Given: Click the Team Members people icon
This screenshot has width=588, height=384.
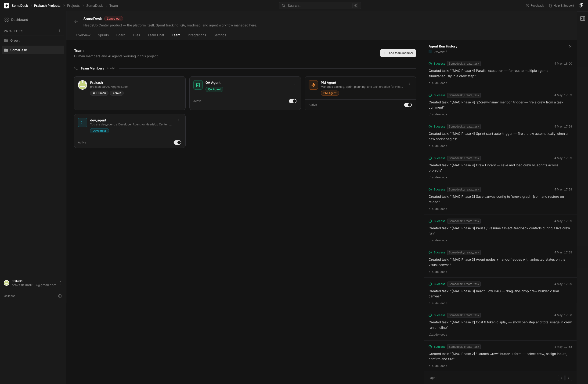Looking at the screenshot, I should (x=76, y=68).
